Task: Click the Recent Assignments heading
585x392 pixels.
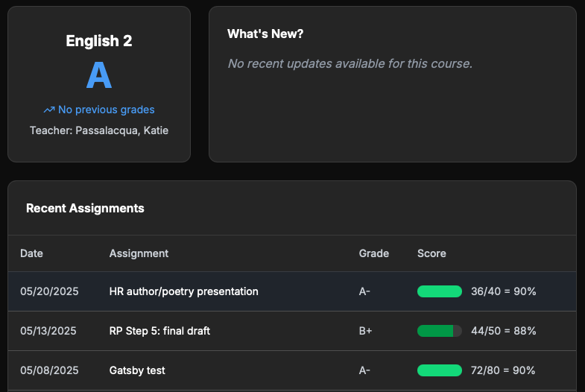Action: (85, 209)
